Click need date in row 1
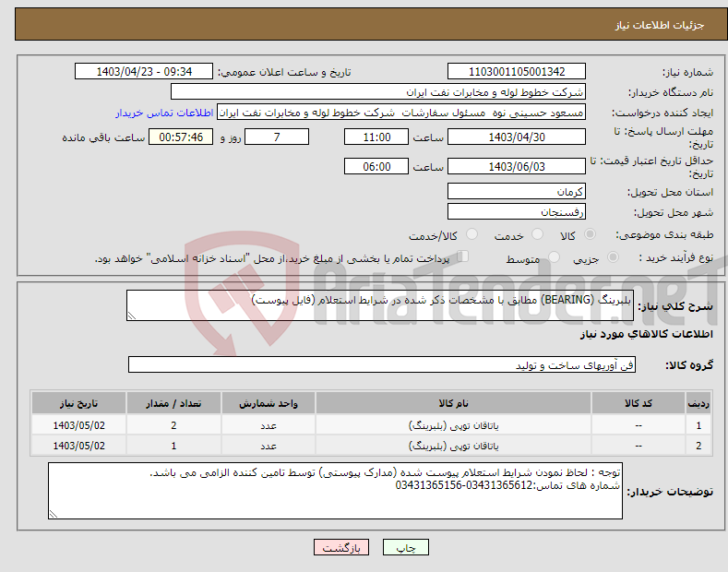The height and width of the screenshot is (572, 728). point(79,425)
